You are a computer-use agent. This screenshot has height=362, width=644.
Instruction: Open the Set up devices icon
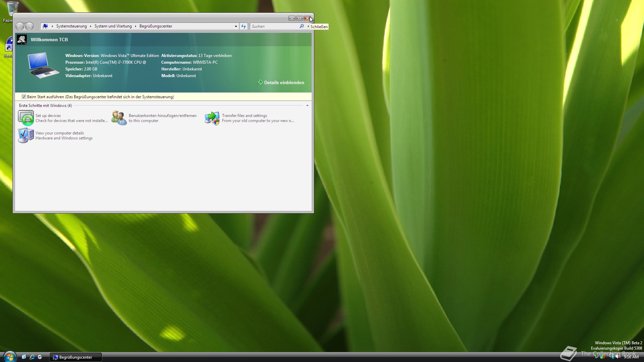click(x=26, y=118)
